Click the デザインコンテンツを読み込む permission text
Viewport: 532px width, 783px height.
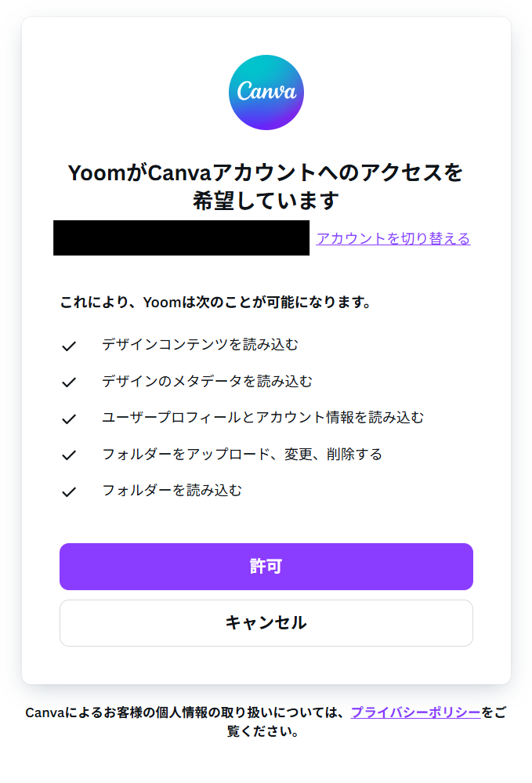tap(200, 344)
